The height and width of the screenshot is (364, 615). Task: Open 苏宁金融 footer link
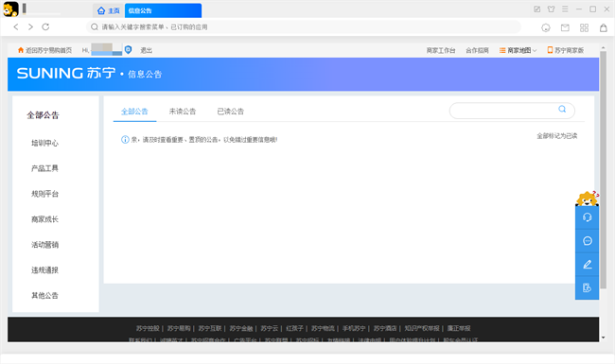[241, 328]
